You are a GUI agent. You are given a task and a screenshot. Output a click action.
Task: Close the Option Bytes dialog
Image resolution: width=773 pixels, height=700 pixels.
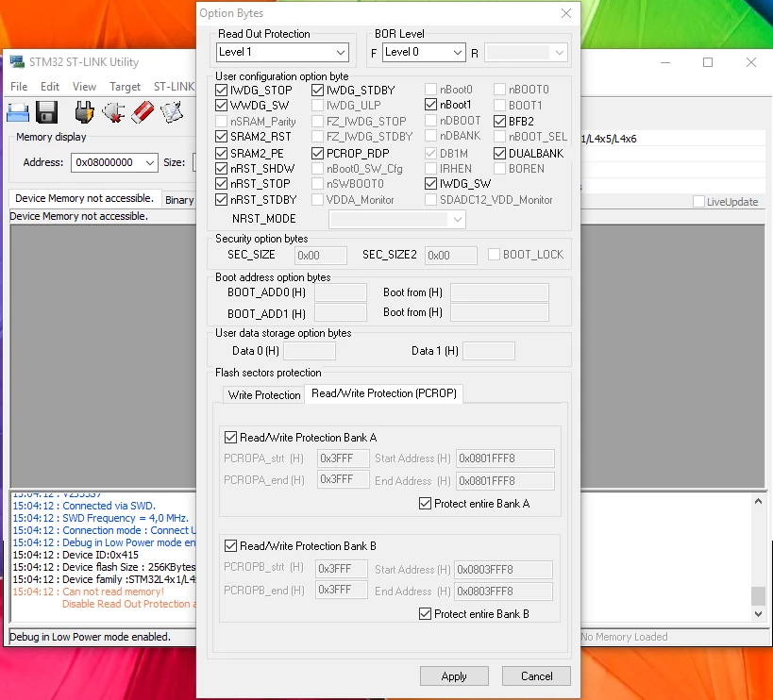tap(566, 13)
